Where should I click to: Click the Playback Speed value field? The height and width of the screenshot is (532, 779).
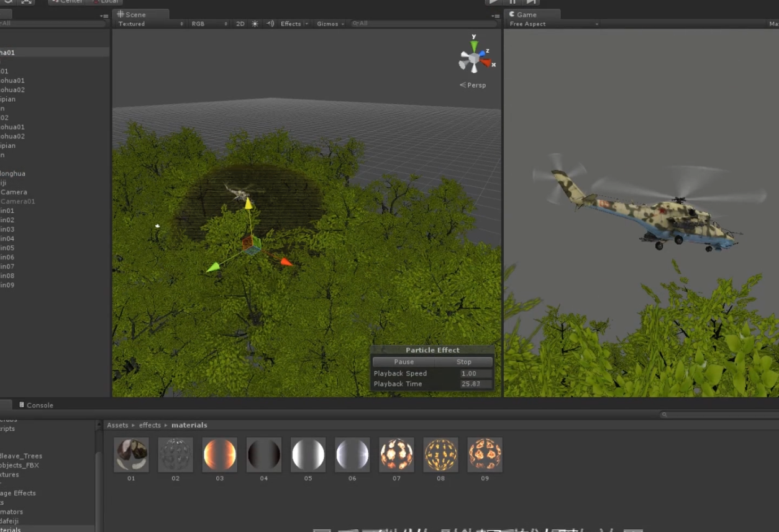pos(476,374)
